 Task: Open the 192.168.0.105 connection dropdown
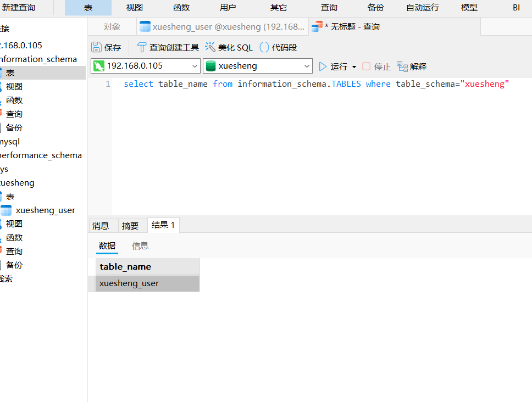(146, 66)
